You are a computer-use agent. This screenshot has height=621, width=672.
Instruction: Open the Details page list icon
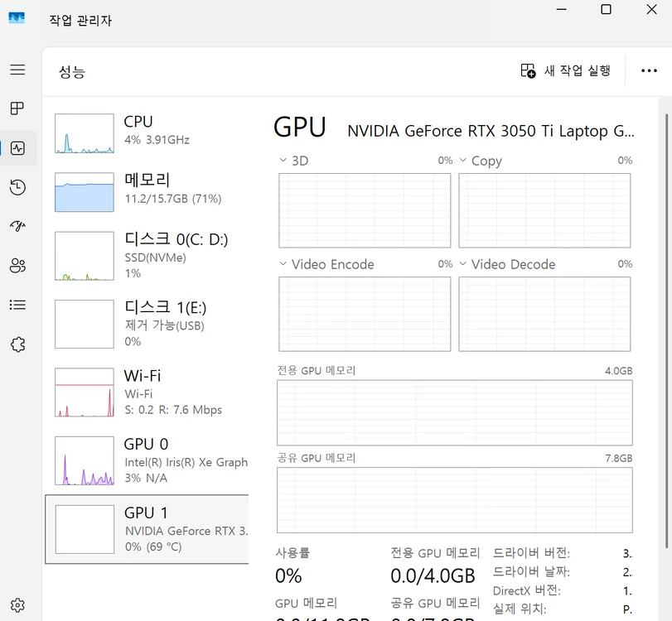point(17,305)
